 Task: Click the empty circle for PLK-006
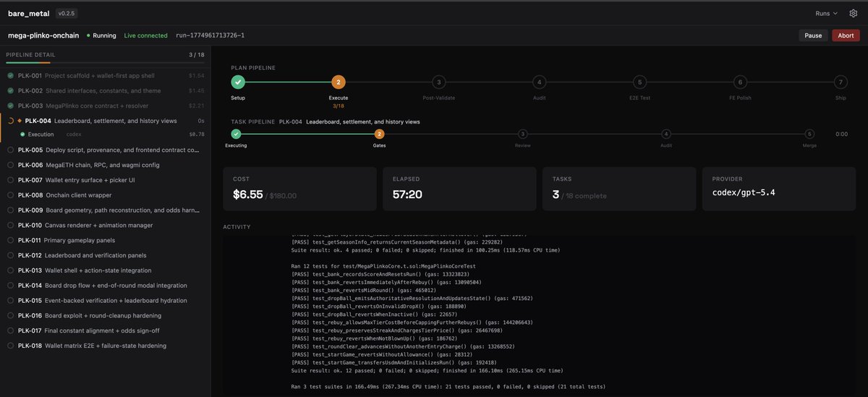(11, 165)
